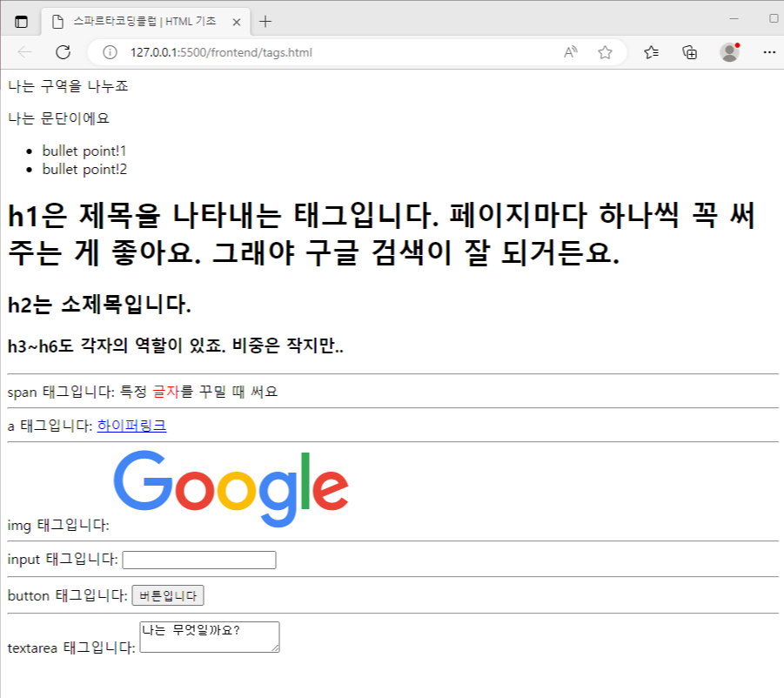Reload the current page
784x698 pixels.
pyautogui.click(x=63, y=52)
